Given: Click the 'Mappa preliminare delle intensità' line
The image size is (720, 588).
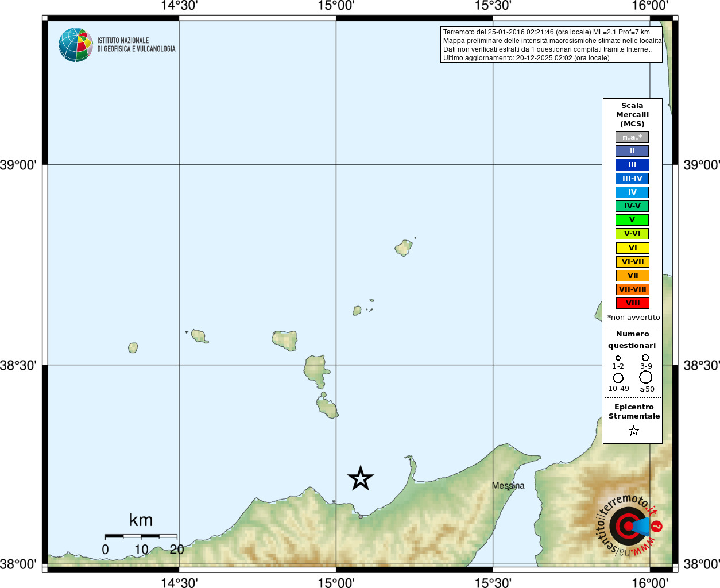Looking at the screenshot, I should point(552,41).
